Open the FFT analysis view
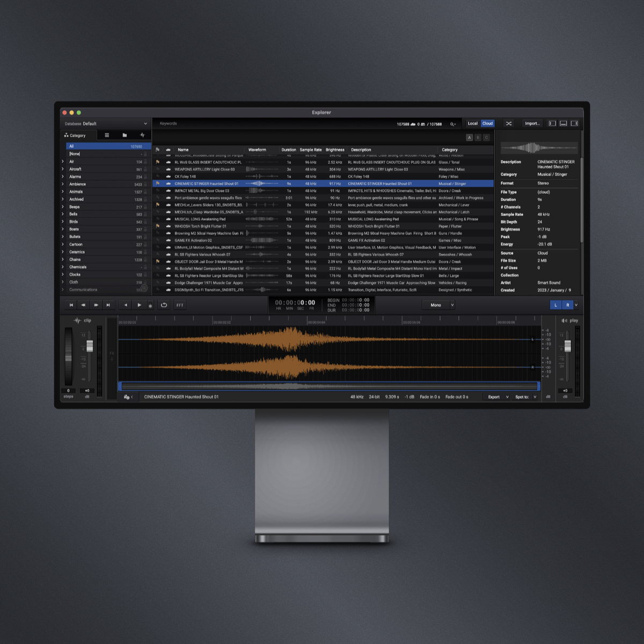Image resolution: width=644 pixels, height=644 pixels. [180, 305]
